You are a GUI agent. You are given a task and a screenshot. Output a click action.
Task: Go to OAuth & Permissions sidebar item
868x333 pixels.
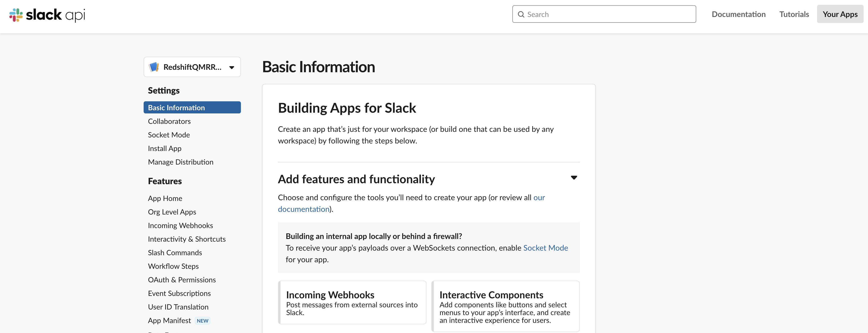182,280
